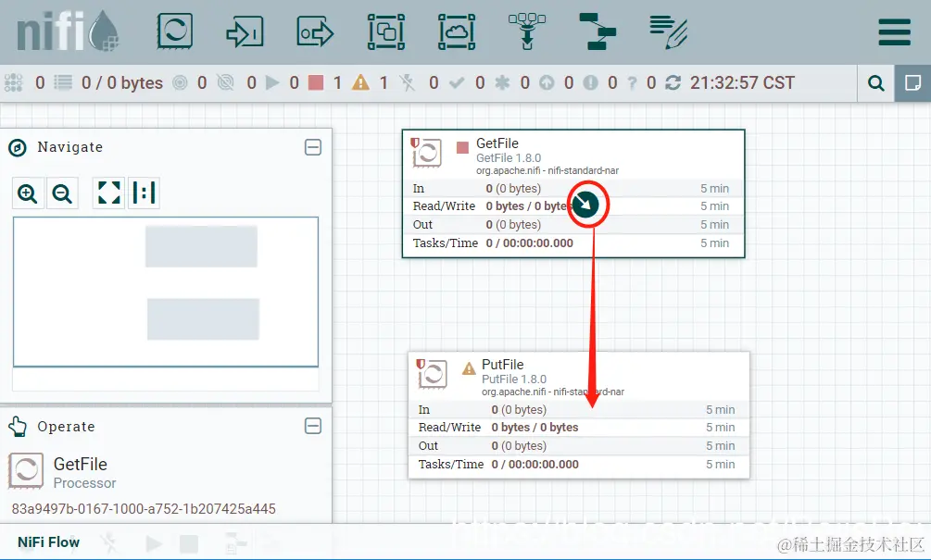Click the warning triangle on PutFile processor
931x560 pixels.
tap(469, 368)
